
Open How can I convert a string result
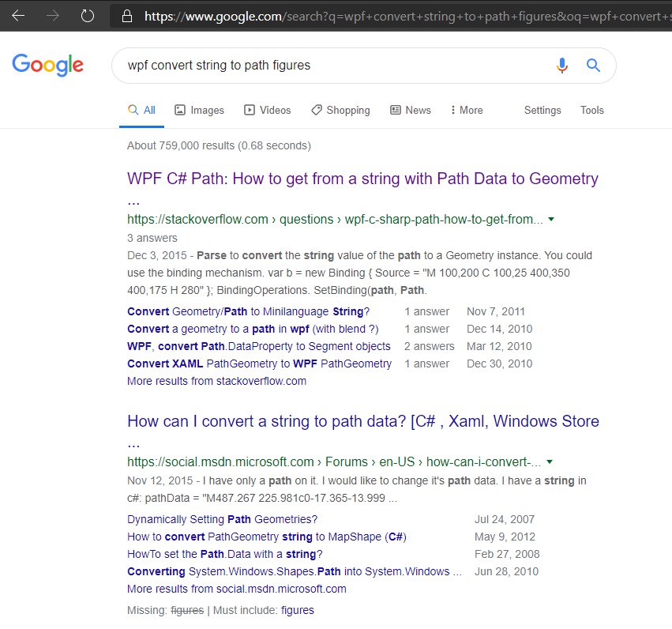363,421
